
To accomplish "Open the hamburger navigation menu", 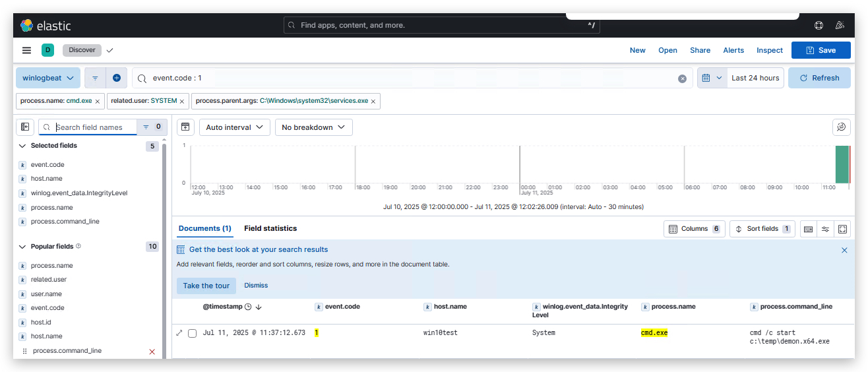I will [26, 50].
